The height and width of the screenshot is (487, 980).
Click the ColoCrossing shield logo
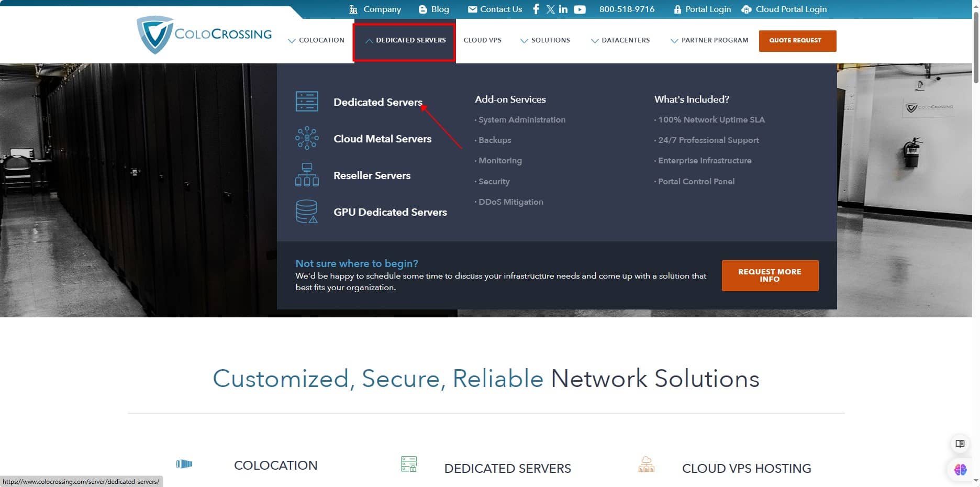(155, 35)
